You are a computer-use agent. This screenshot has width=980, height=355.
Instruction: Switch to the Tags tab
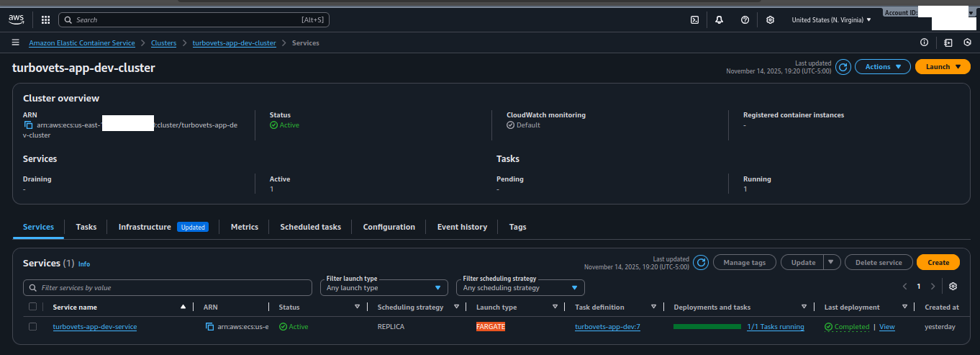tap(518, 227)
